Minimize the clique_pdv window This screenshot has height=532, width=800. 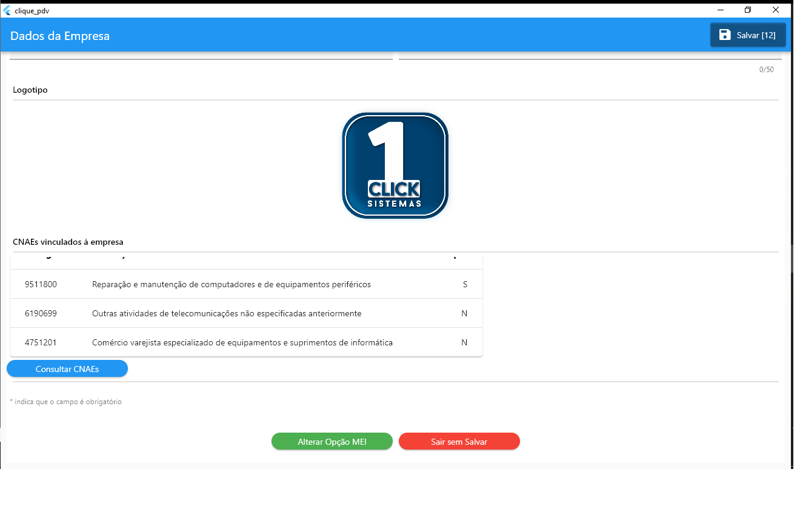tap(721, 10)
